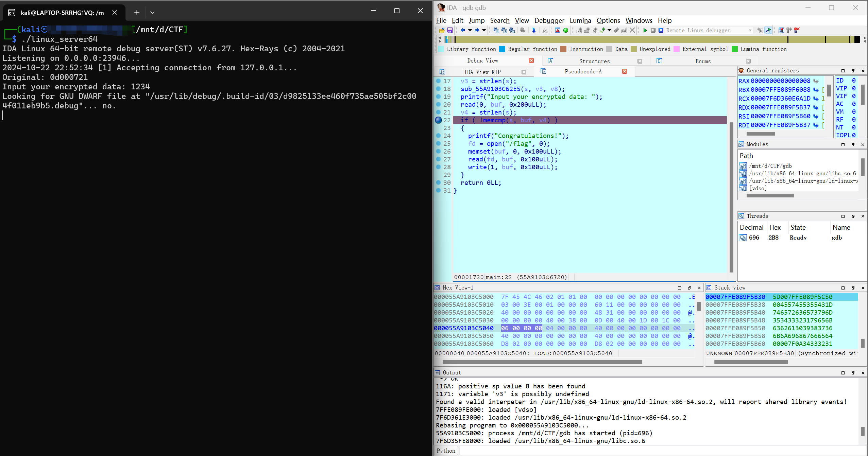Toggle a breakpoint on pseudocode line 20
Screen dimensions: 868x456
[438, 104]
